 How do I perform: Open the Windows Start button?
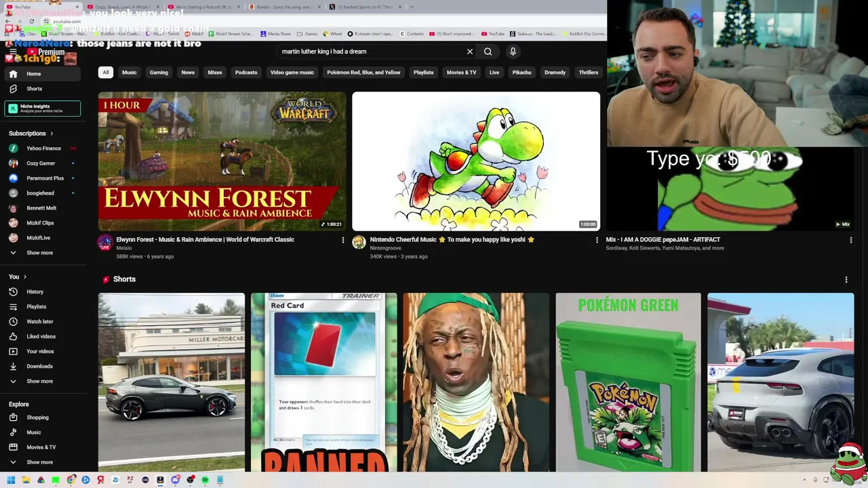coord(11,480)
